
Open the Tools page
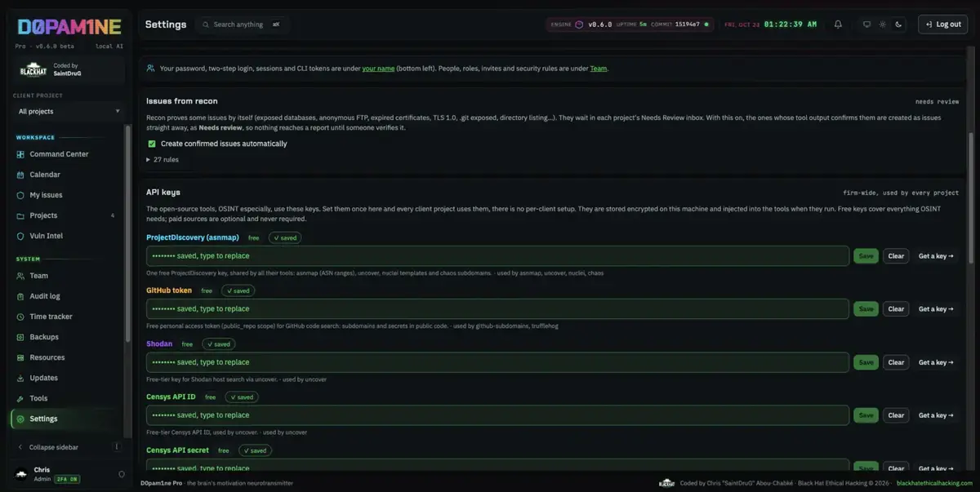65,398
